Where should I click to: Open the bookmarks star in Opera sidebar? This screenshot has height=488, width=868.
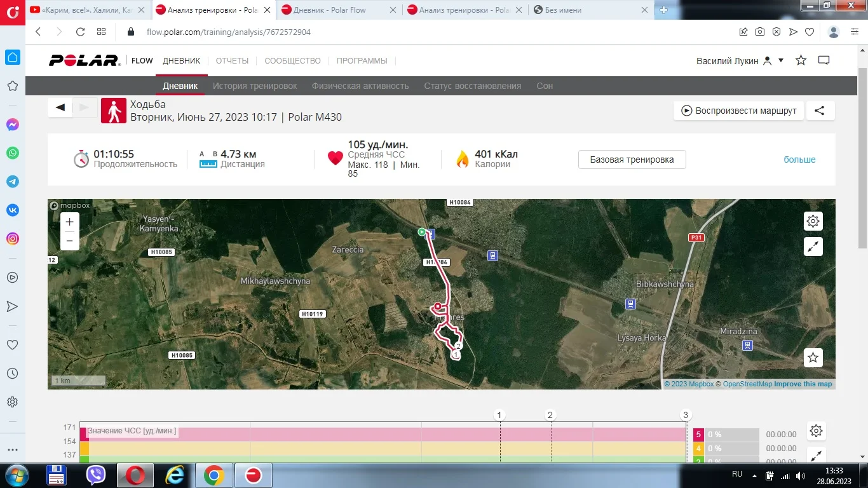click(13, 86)
